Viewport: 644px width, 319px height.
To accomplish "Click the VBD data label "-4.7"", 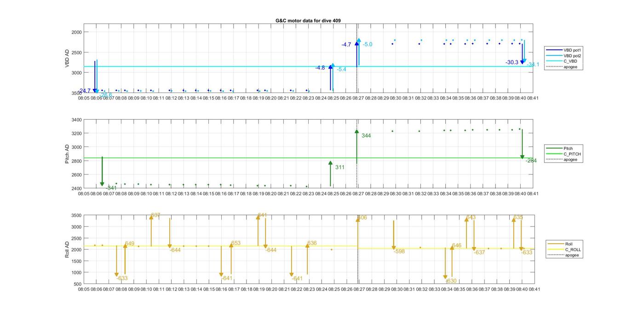I will [x=346, y=45].
